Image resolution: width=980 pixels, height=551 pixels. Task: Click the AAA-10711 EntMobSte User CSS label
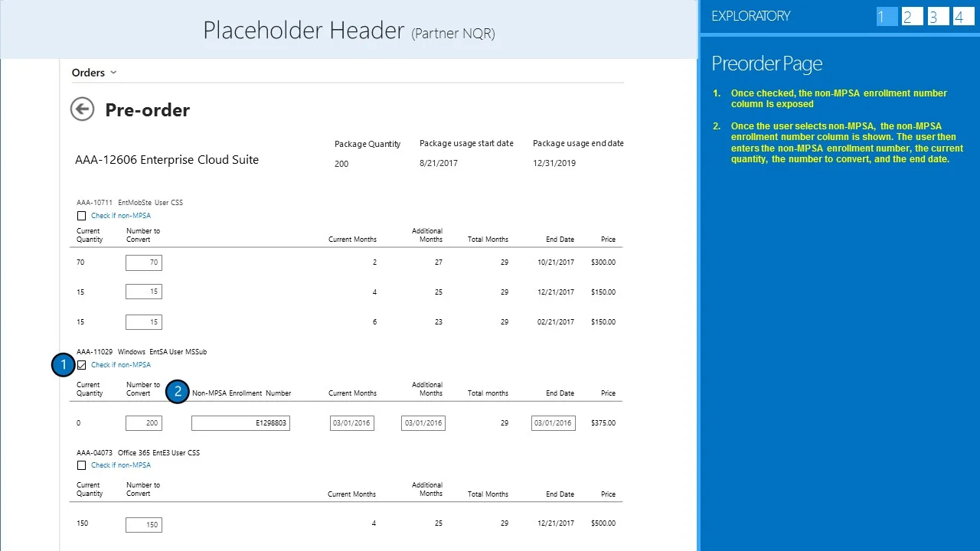pos(129,203)
